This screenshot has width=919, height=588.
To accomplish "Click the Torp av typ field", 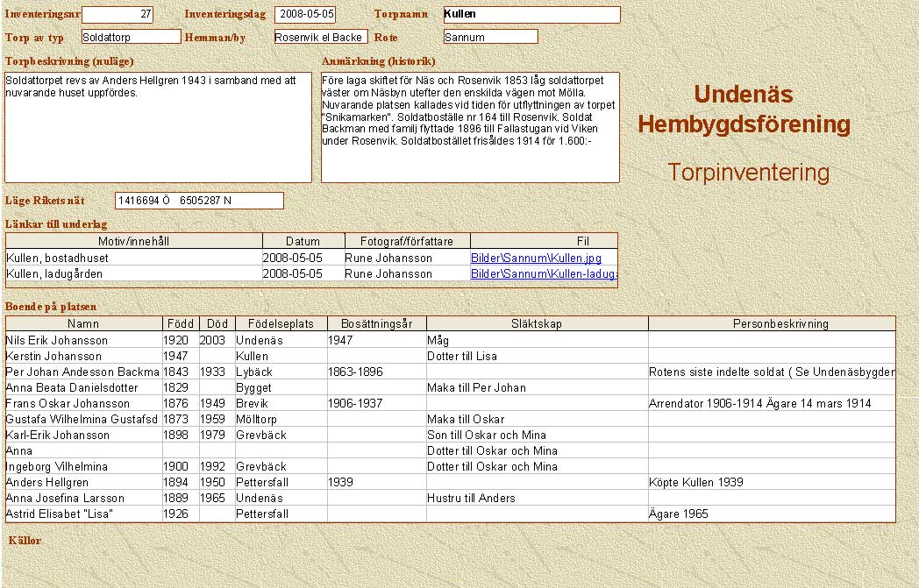I will coord(131,37).
